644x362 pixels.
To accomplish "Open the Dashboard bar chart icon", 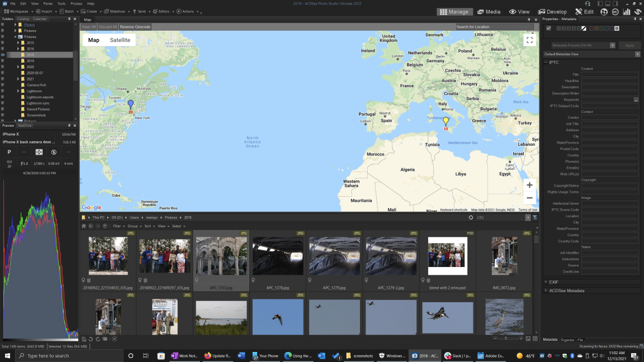I will point(626,12).
